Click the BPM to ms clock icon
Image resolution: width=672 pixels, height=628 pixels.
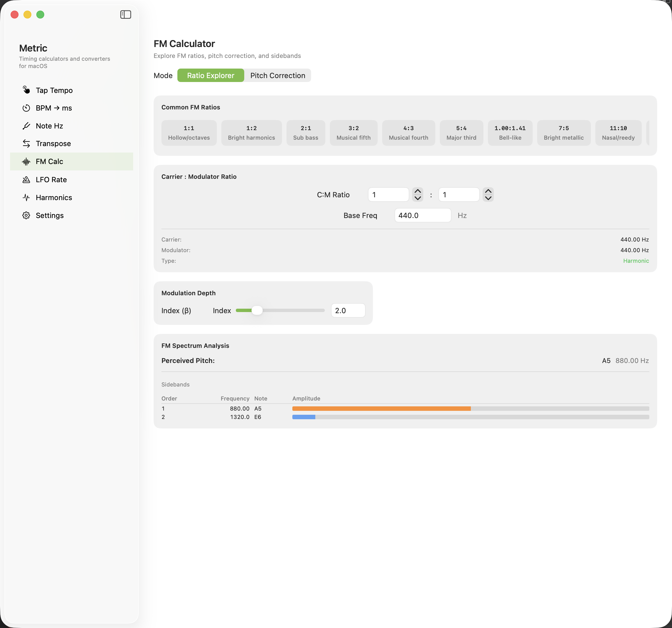(x=26, y=108)
